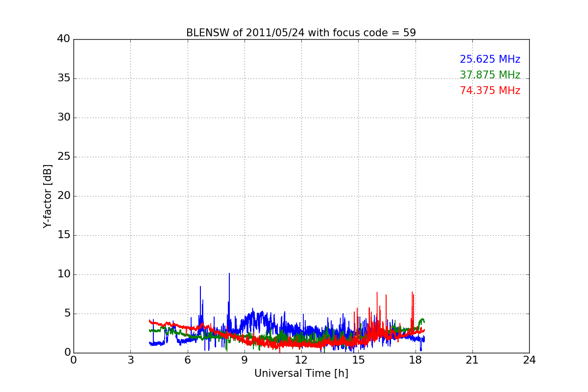
Task: Click x-axis tick label 21
Action: point(472,360)
